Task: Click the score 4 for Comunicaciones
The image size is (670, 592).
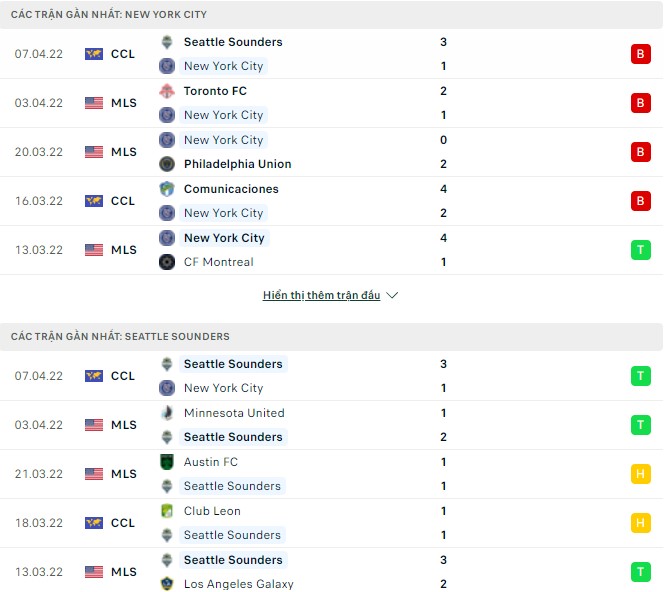Action: pos(443,189)
